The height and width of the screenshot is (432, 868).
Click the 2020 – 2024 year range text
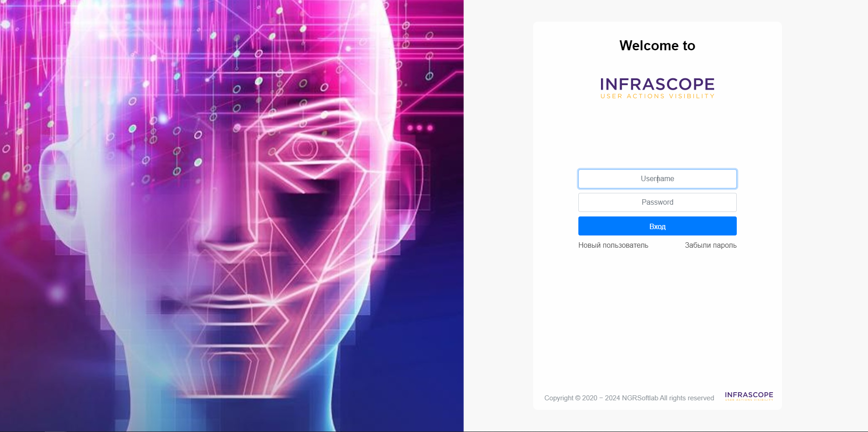pyautogui.click(x=601, y=398)
